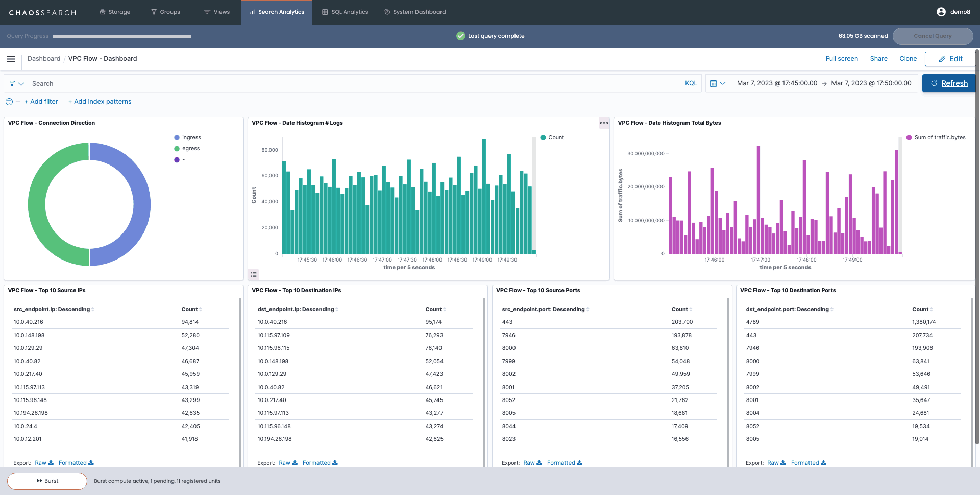This screenshot has height=495, width=980.
Task: Edit end time Mar 7, 2023 @ 17:50:00.00
Action: coord(871,83)
